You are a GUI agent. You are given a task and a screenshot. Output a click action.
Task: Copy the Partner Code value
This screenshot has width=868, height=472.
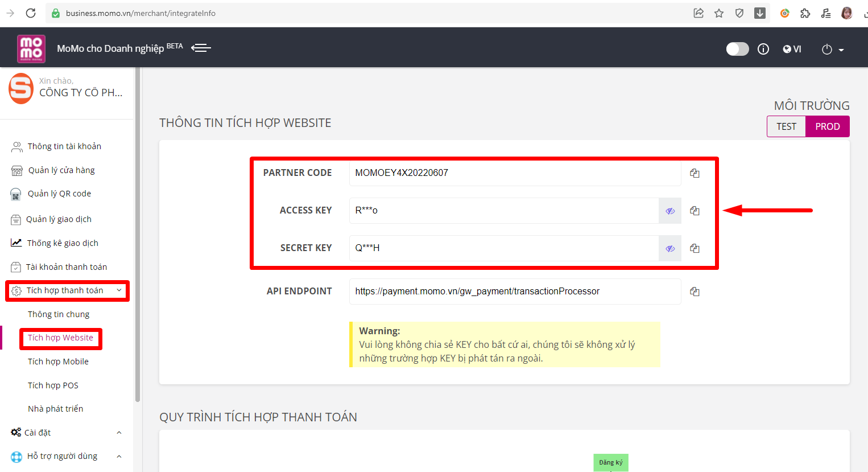pos(695,173)
